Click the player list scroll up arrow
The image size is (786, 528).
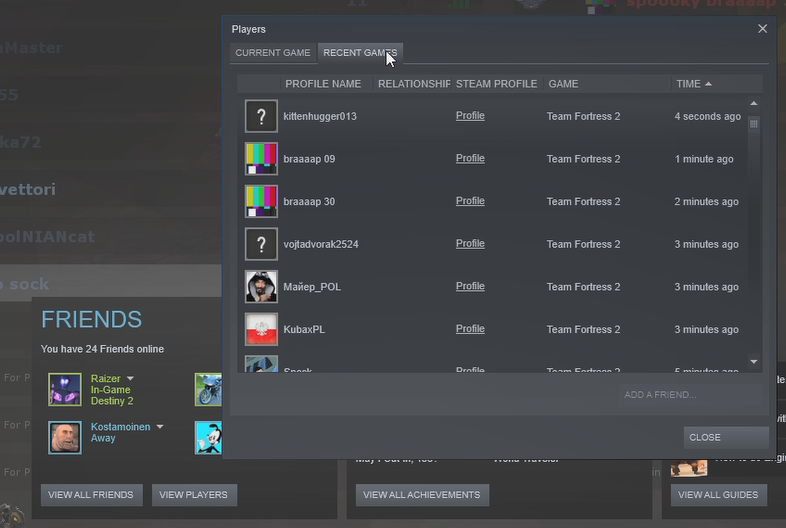[754, 103]
